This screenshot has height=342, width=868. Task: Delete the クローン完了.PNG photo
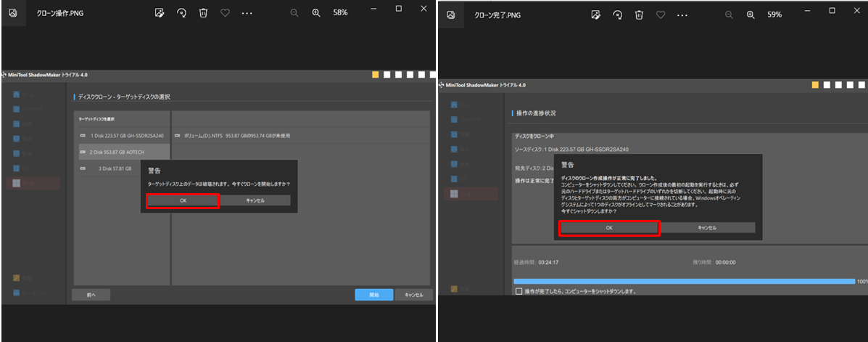click(x=640, y=15)
